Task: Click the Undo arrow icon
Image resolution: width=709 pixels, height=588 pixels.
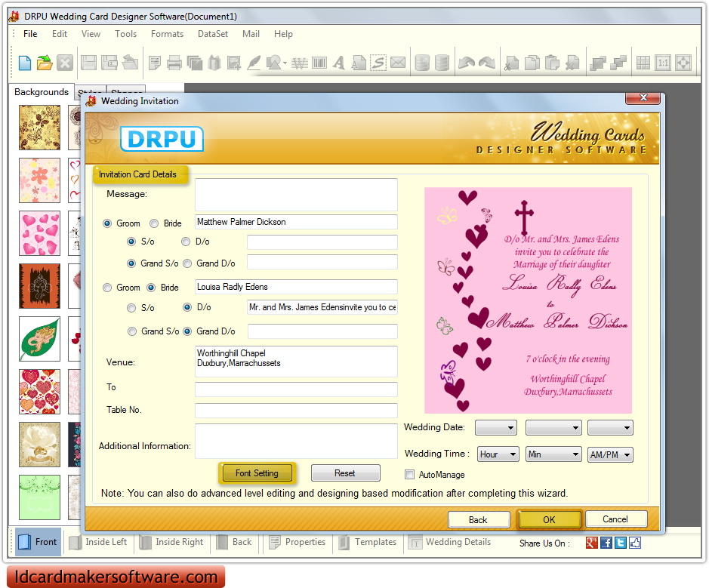Action: [466, 63]
